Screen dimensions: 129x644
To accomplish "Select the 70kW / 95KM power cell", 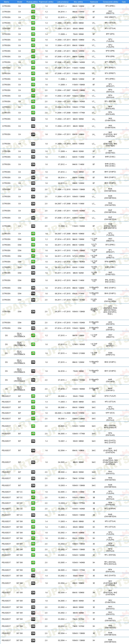I will tap(78, 34).
